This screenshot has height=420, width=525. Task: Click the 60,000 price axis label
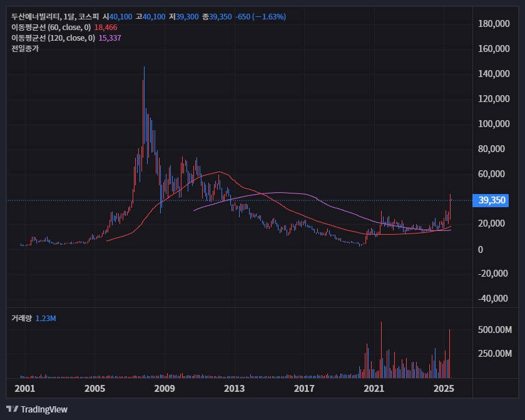point(491,174)
